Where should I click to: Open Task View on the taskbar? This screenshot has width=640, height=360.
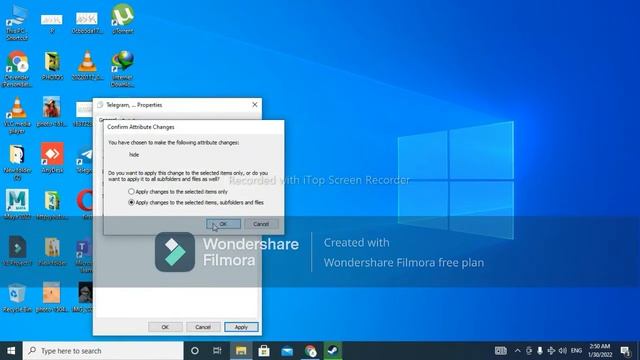pyautogui.click(x=217, y=351)
